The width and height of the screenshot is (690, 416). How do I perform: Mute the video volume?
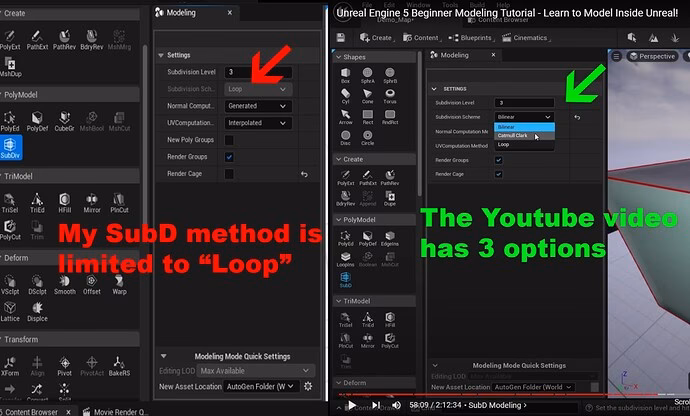point(396,405)
